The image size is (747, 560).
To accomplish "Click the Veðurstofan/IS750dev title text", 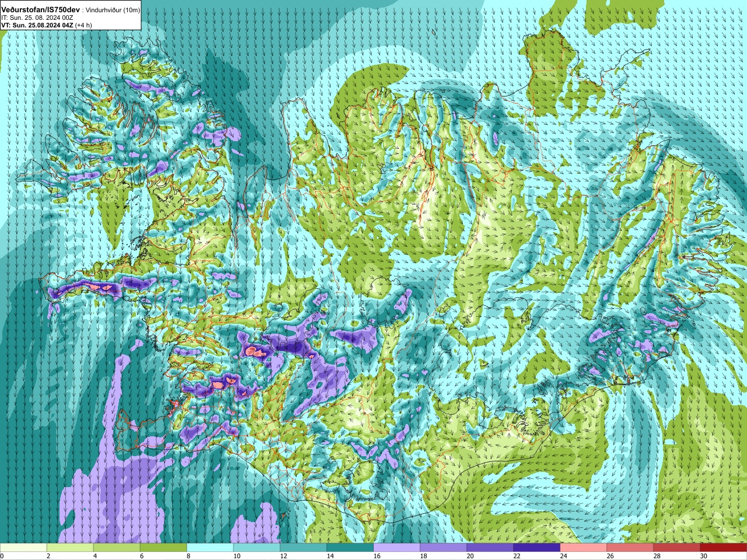I will (41, 10).
